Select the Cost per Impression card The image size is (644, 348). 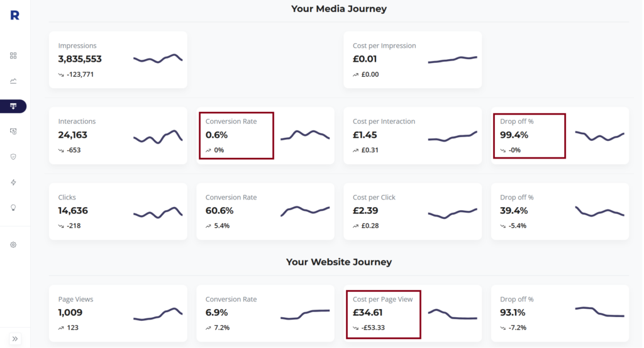[x=413, y=60]
